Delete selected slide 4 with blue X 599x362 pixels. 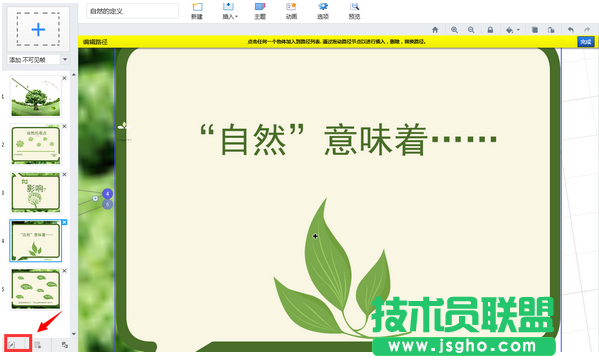click(65, 222)
